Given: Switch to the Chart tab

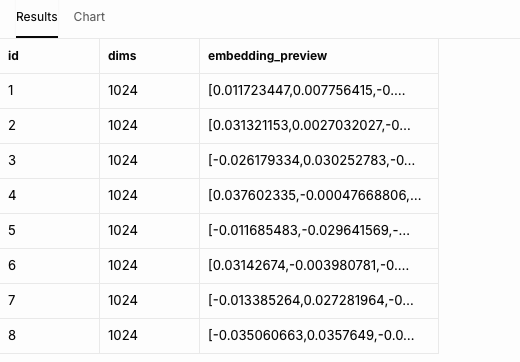Looking at the screenshot, I should 89,17.
